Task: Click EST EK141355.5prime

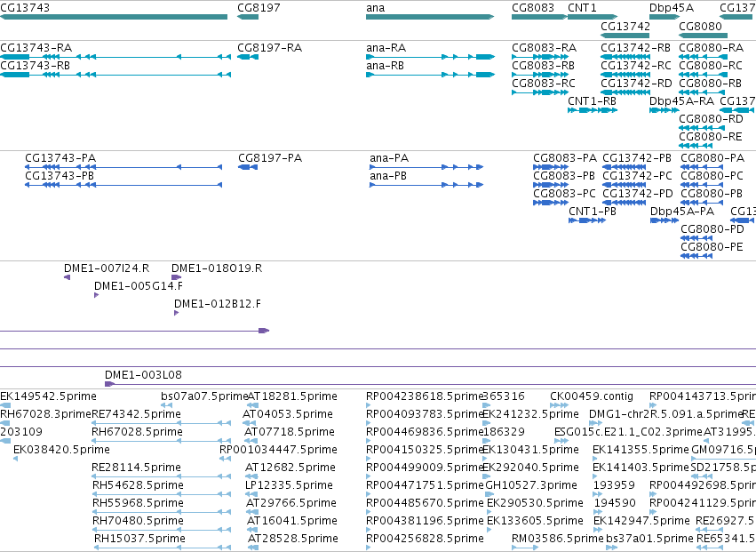Action: [x=597, y=459]
